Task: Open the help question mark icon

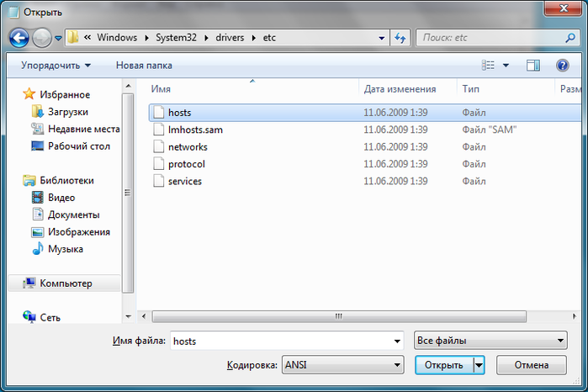Action: click(x=562, y=66)
